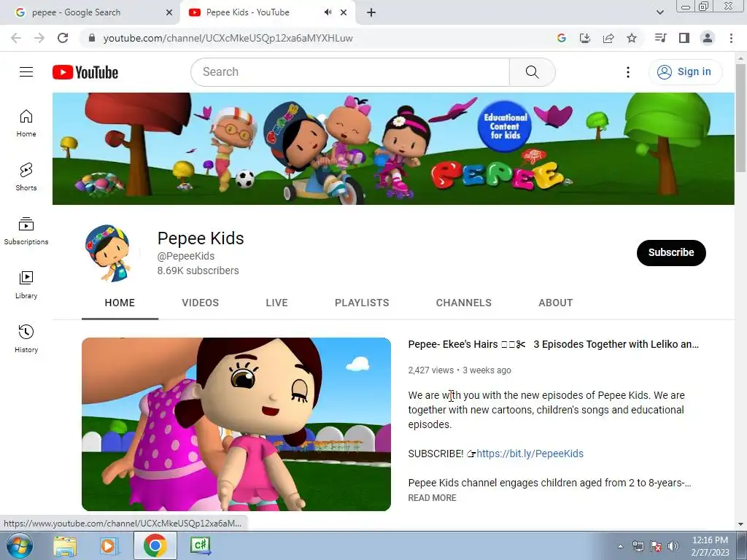
Task: Show hidden tray icons arrow
Action: tap(620, 546)
